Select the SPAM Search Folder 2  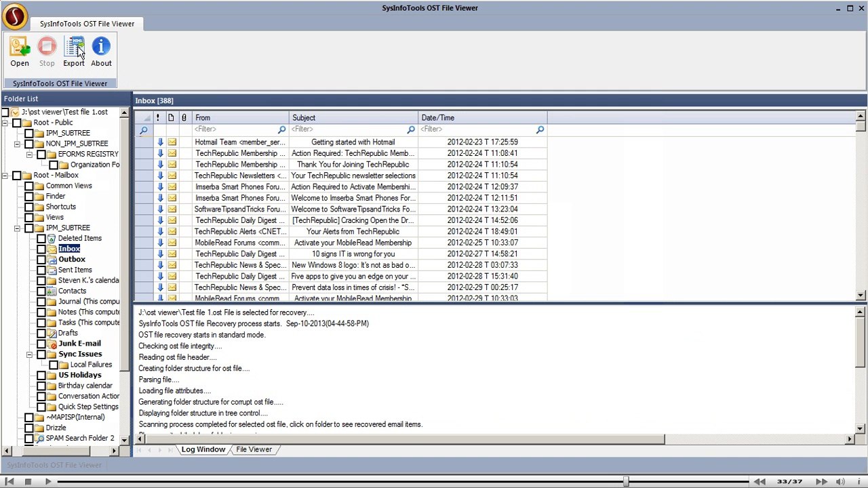coord(80,439)
